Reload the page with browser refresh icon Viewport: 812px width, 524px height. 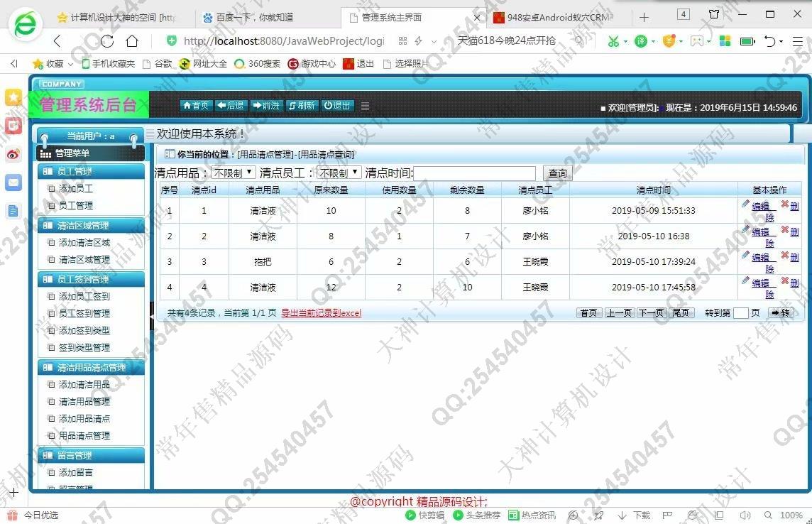[x=106, y=41]
